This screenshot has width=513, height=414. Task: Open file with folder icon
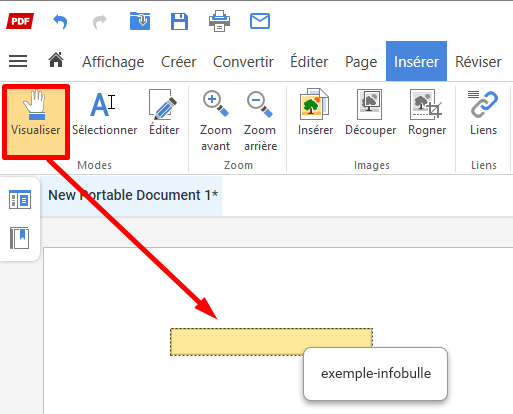click(140, 21)
